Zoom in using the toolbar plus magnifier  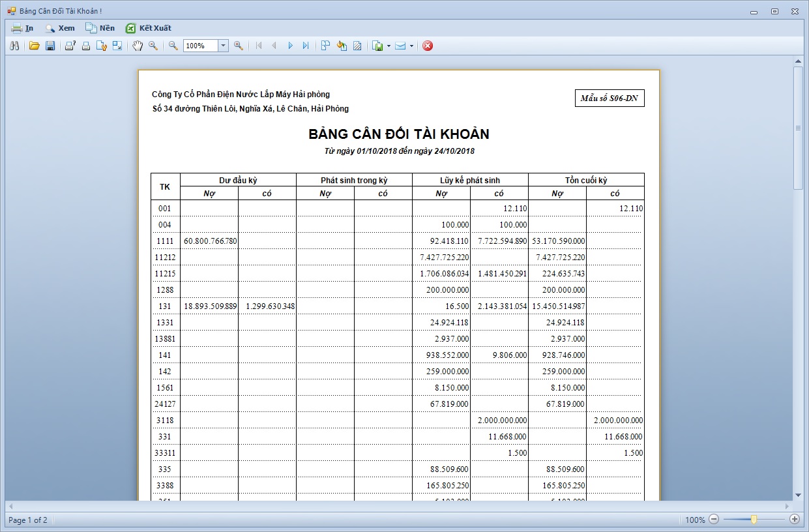[x=239, y=46]
